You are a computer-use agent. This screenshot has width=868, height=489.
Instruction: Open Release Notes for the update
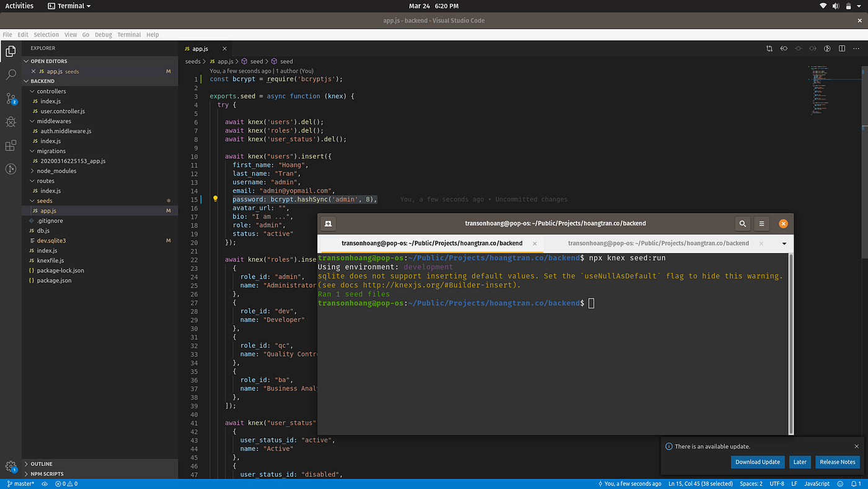point(838,462)
